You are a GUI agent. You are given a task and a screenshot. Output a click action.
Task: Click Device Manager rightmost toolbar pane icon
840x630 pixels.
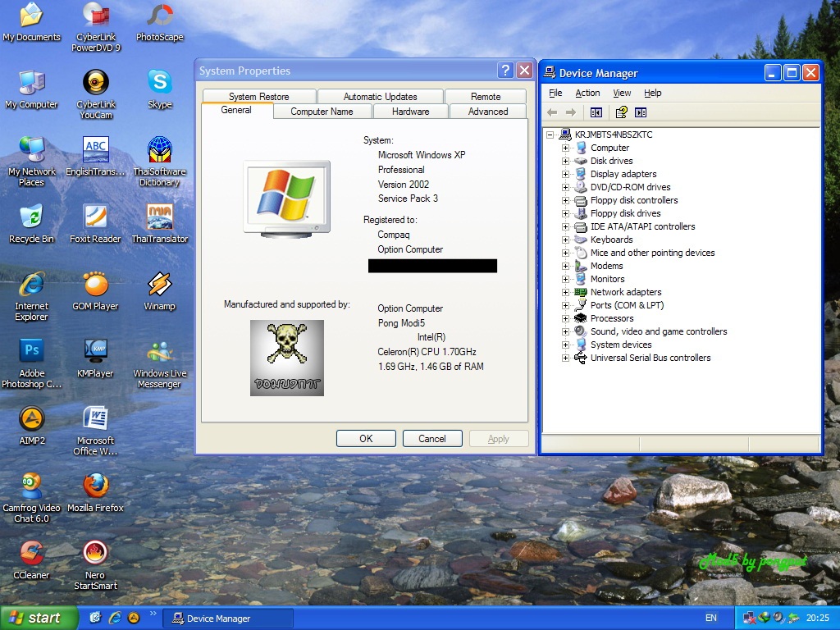point(641,112)
